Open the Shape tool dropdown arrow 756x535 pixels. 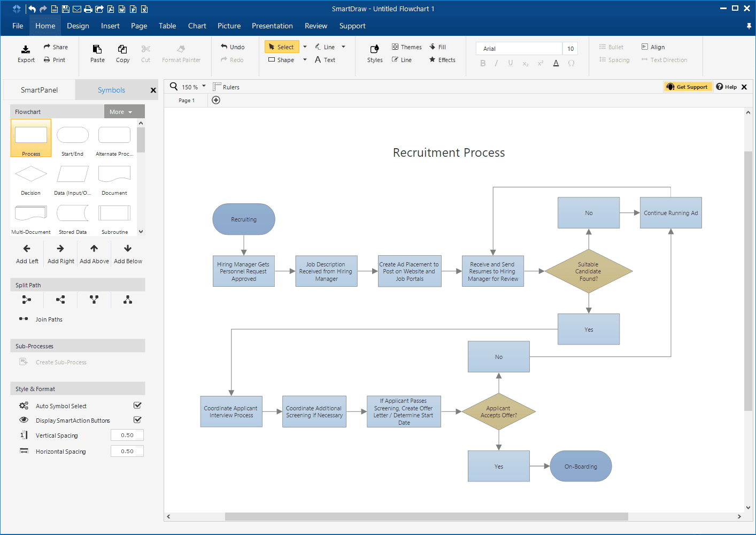tap(305, 60)
